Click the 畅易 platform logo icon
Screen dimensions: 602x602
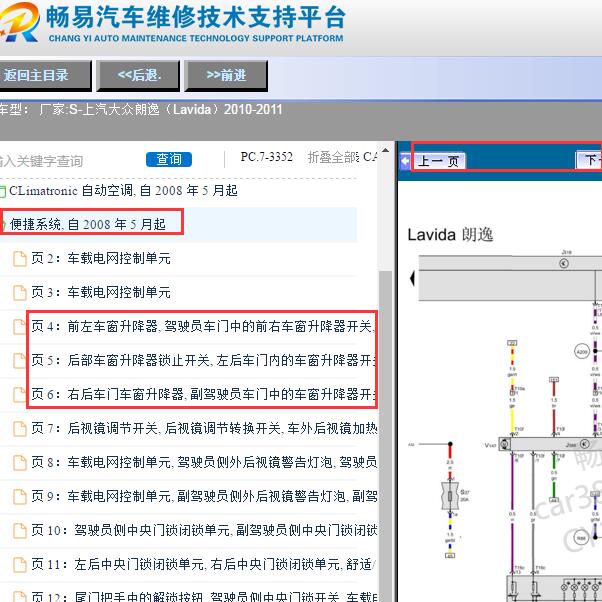pos(19,22)
